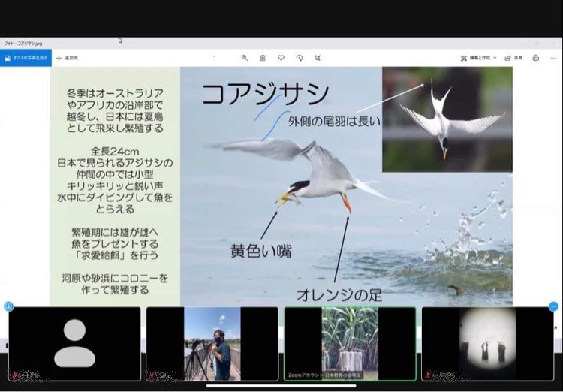Click the 共有 share button
Screen dimensions: 563x392
pyautogui.click(x=513, y=58)
